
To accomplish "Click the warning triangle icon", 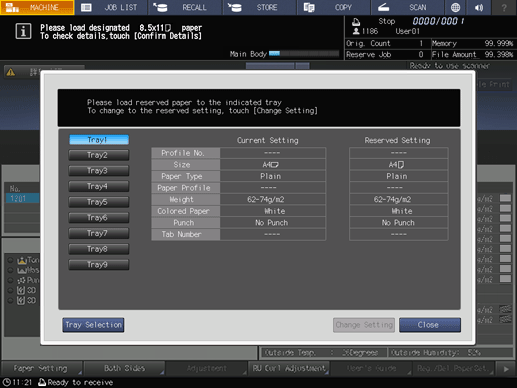I will [x=11, y=72].
